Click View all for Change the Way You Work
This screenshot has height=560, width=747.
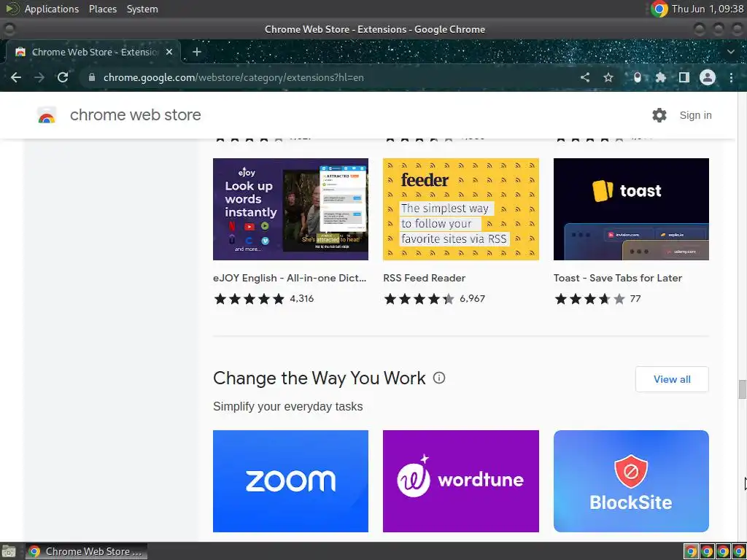(x=672, y=379)
